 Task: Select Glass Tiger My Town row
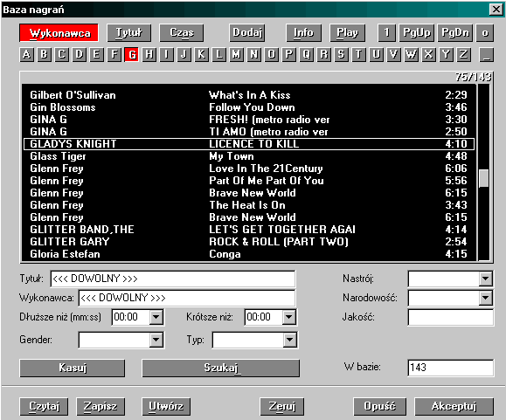click(249, 156)
